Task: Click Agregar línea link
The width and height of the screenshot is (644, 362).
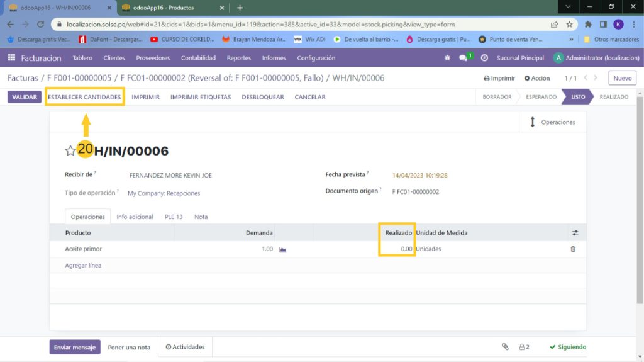Action: [x=83, y=266]
